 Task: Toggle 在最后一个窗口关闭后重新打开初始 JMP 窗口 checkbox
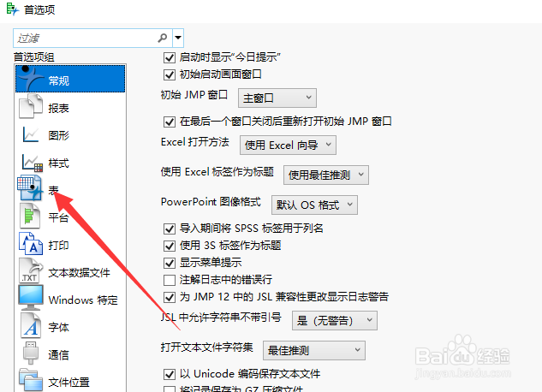(169, 122)
